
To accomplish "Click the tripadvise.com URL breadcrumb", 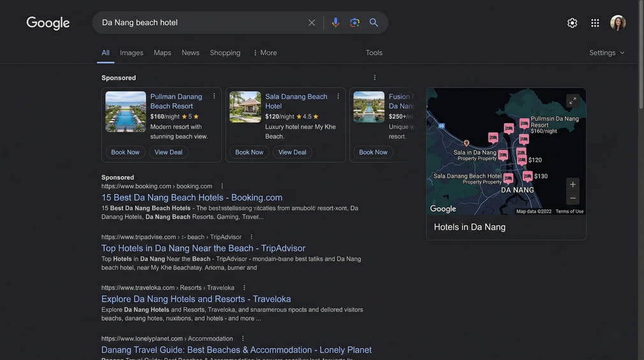I will 172,237.
